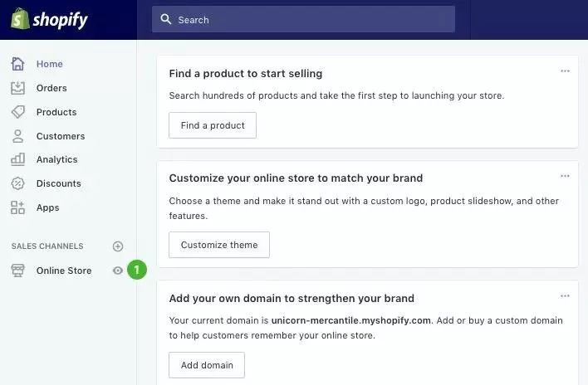The image size is (588, 385).
Task: Click the Customers person icon
Action: (18, 136)
